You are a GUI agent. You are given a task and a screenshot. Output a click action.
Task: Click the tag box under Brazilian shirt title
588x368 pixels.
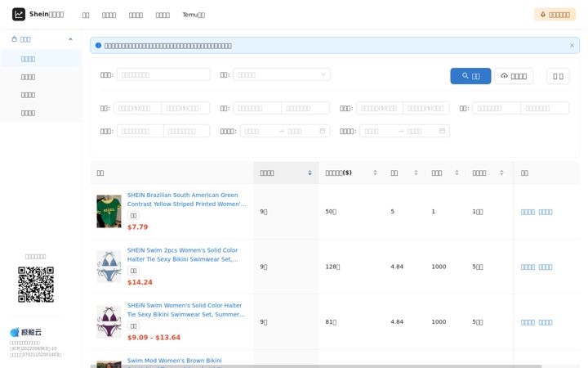click(133, 216)
